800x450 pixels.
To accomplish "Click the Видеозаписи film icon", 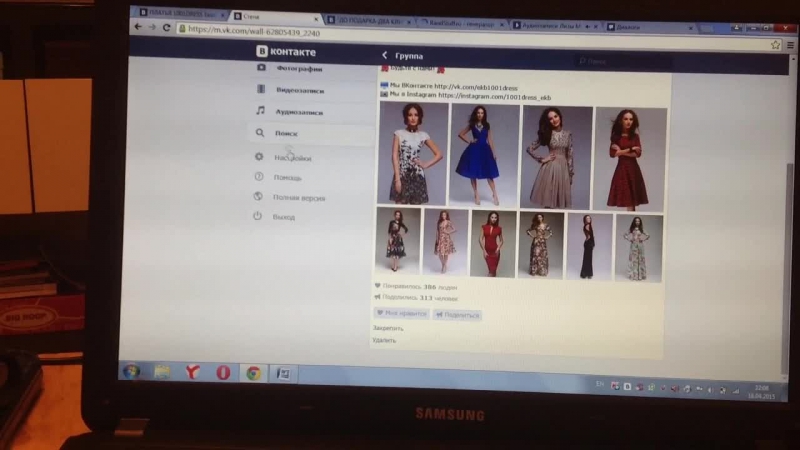I will click(x=260, y=90).
